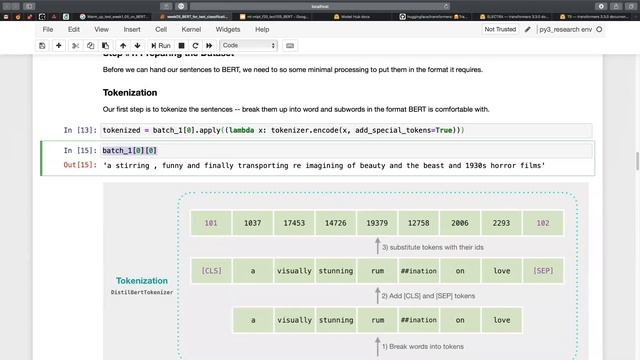640x360 pixels.
Task: Click into the batch_1[0][0] code cell
Action: click(347, 151)
